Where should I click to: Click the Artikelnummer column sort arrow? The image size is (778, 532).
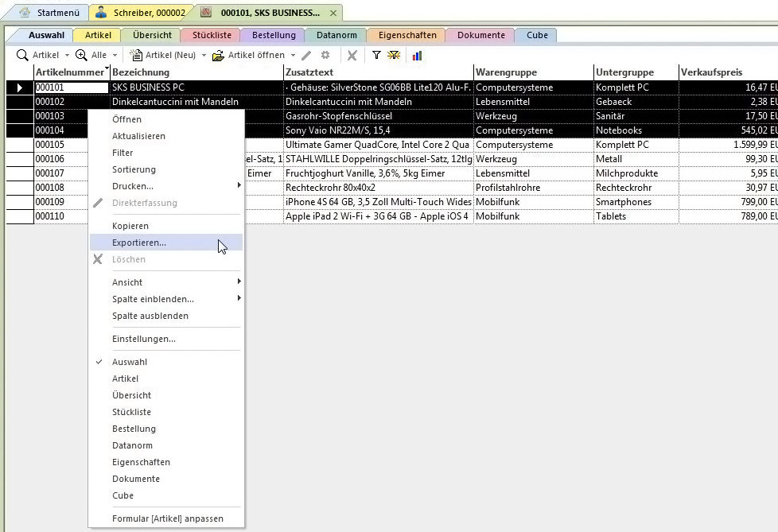(x=106, y=68)
